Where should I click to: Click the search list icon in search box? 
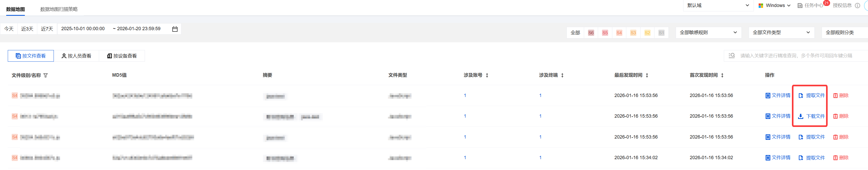coord(732,56)
